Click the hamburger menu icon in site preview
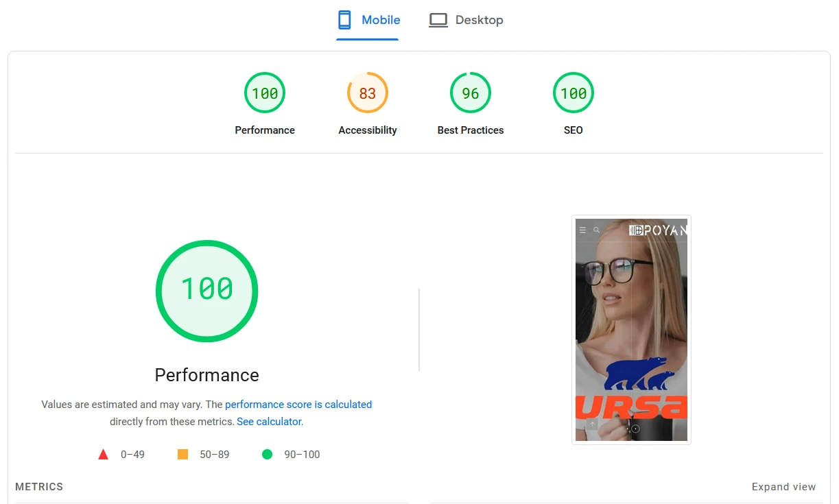The image size is (839, 504). (582, 230)
